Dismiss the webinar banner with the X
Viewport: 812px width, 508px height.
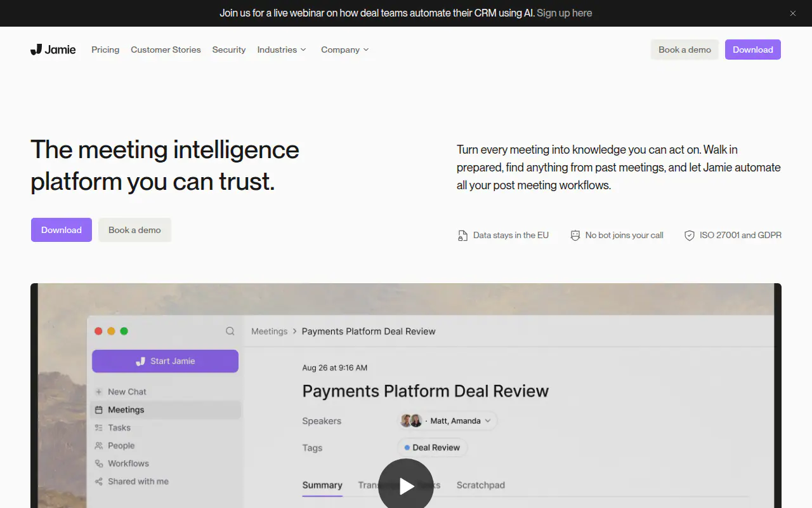[x=793, y=13]
